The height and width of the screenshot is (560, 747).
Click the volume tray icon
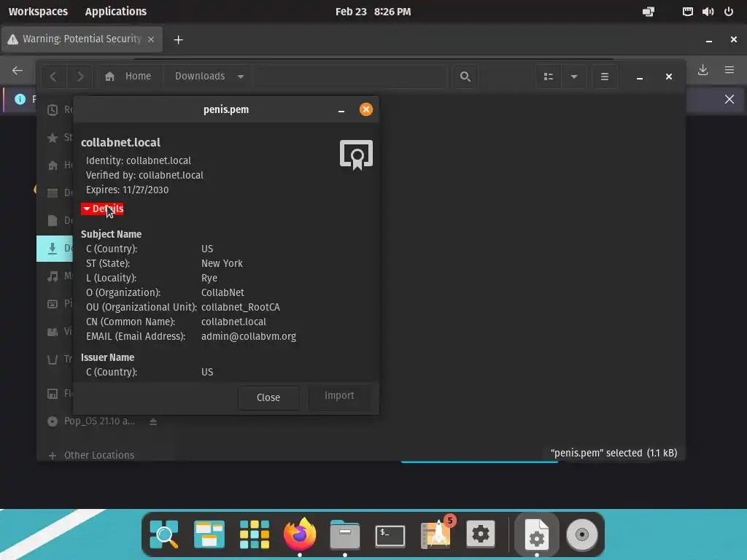(708, 12)
